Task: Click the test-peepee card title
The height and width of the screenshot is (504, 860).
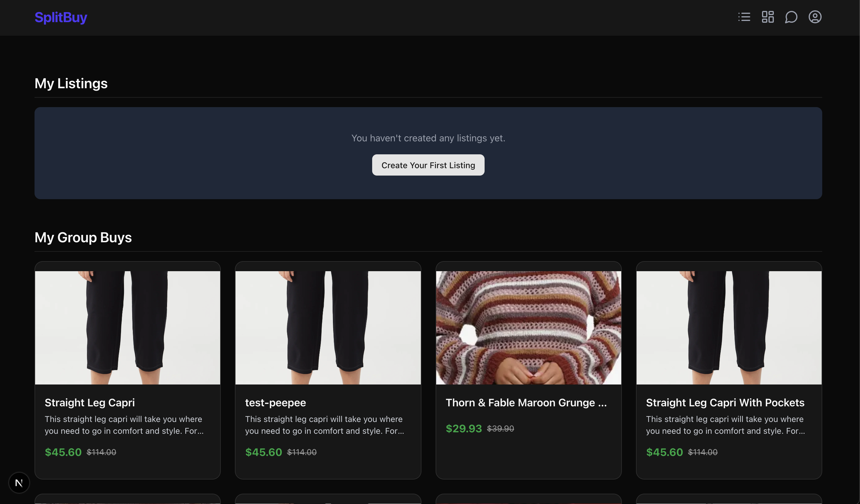Action: point(275,403)
